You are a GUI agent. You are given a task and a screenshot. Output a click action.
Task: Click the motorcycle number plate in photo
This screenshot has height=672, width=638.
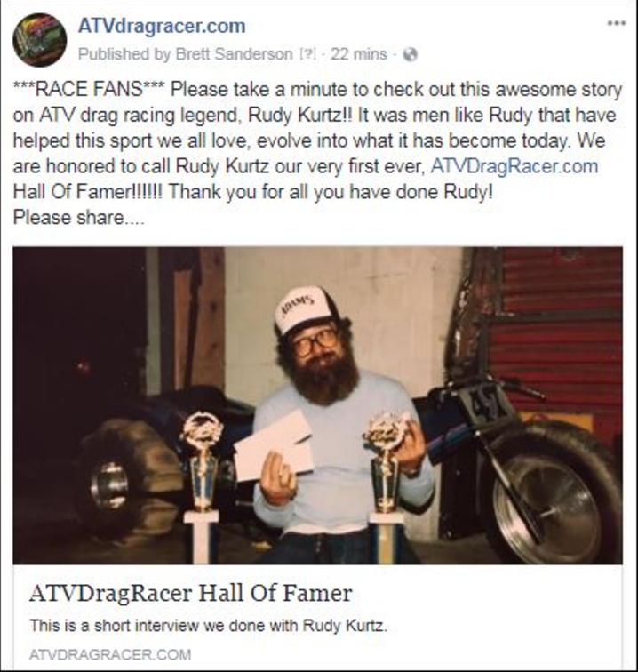click(x=485, y=405)
